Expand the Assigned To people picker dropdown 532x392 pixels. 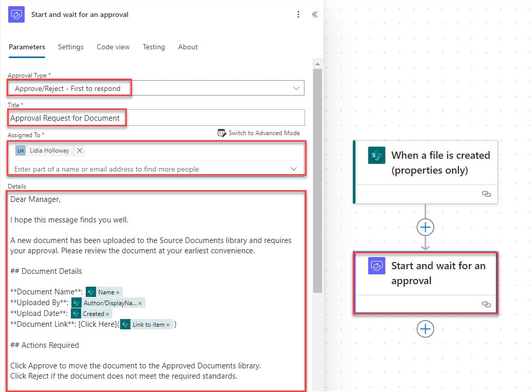294,169
